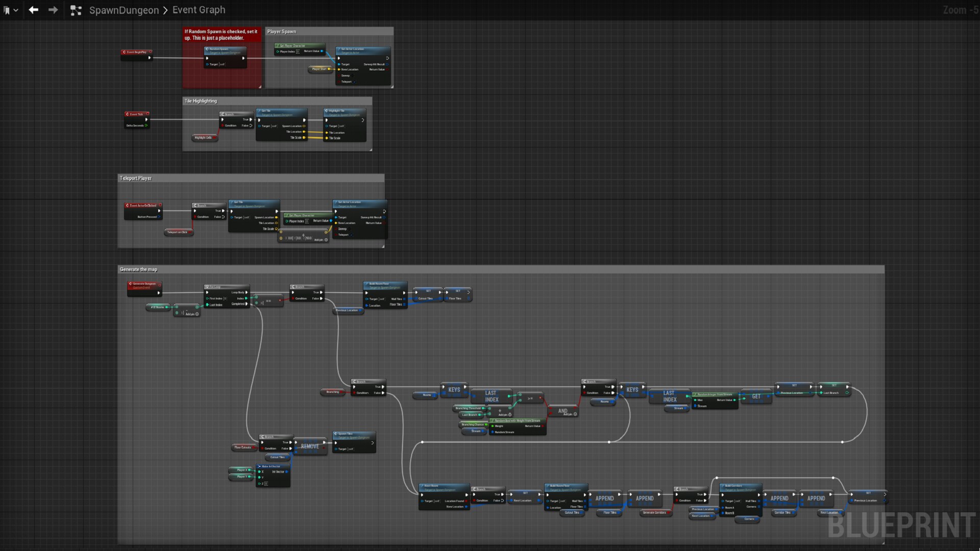Viewport: 980px width, 551px height.
Task: Select the Event BeginPlay node header
Action: point(136,52)
